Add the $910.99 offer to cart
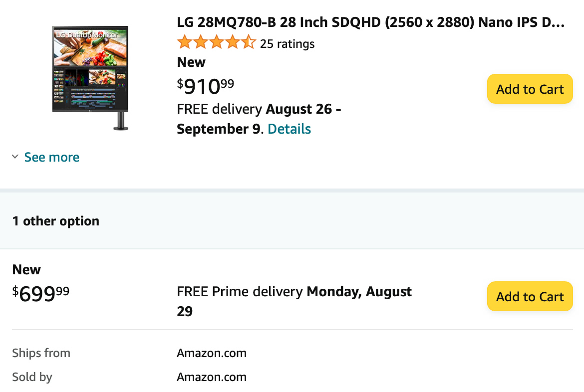Screen dimensions: 584x392 click(x=530, y=89)
